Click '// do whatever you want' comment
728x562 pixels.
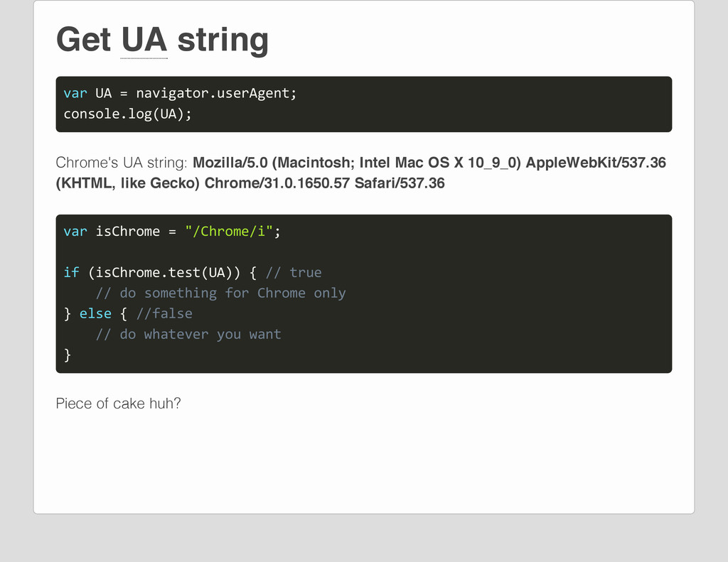pyautogui.click(x=188, y=334)
